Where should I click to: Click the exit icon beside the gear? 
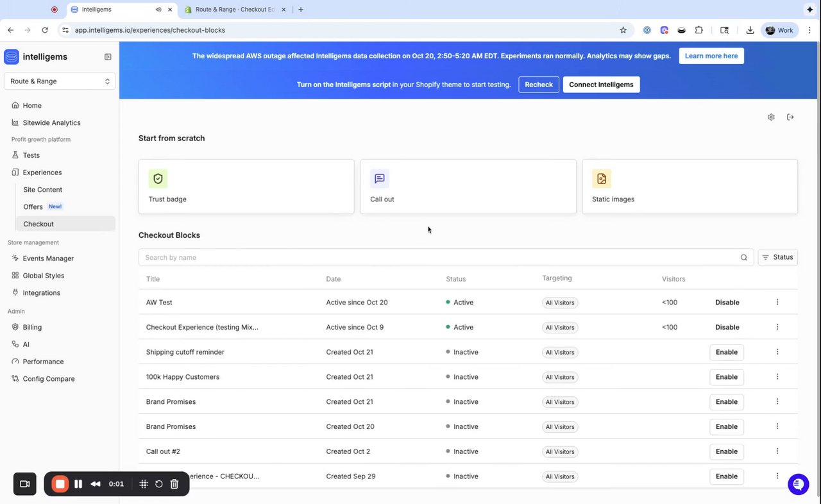coord(790,117)
